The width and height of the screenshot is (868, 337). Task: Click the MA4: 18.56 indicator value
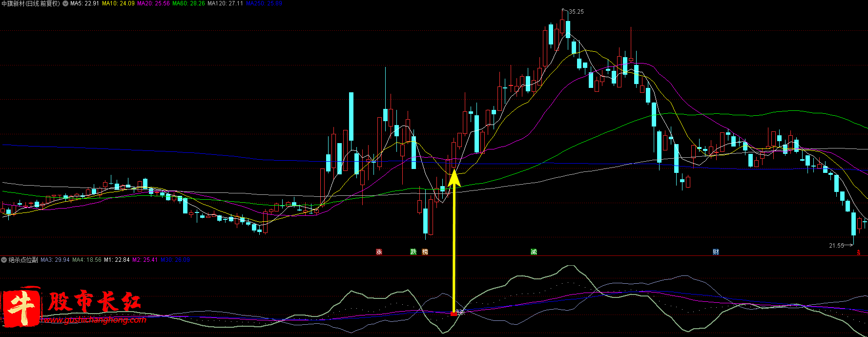[x=87, y=260]
